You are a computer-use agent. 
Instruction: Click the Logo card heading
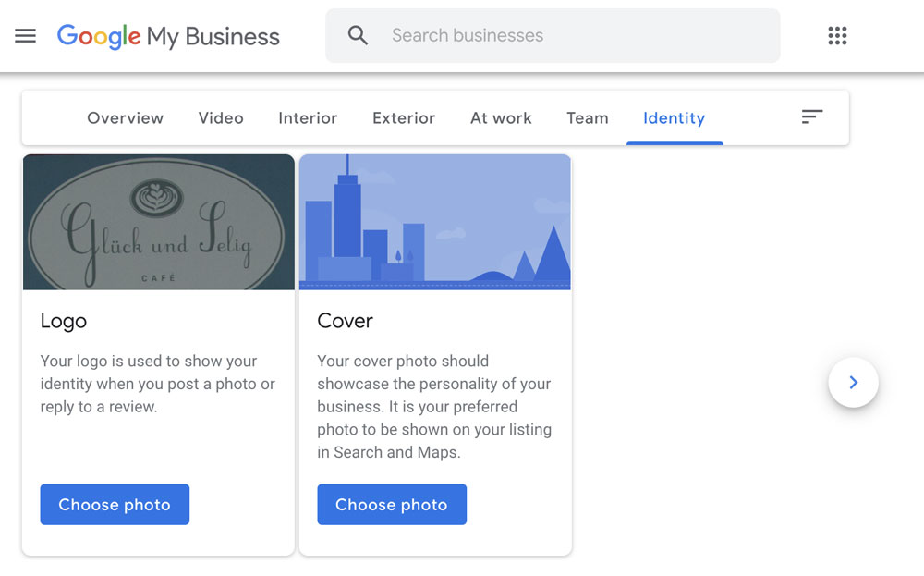pos(64,321)
